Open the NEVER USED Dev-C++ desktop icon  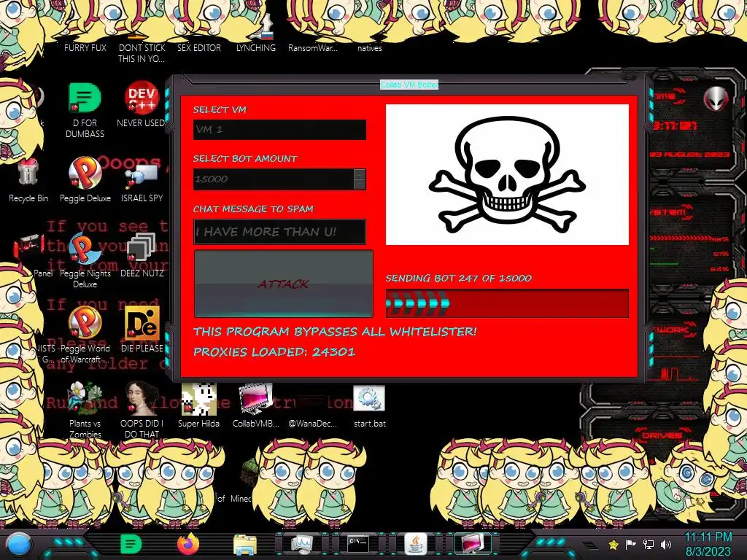click(x=142, y=105)
